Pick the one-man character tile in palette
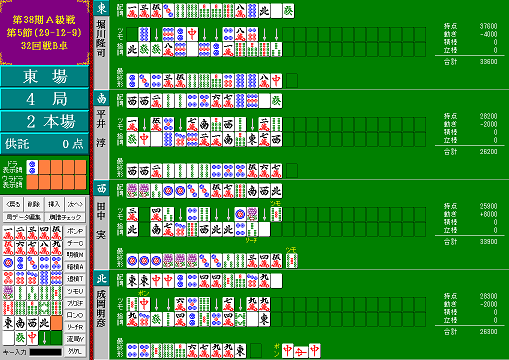 click(8, 233)
